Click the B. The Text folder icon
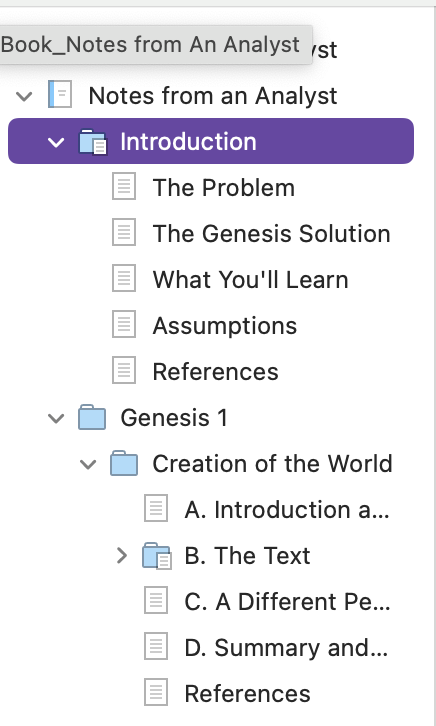436x726 pixels. (x=157, y=556)
